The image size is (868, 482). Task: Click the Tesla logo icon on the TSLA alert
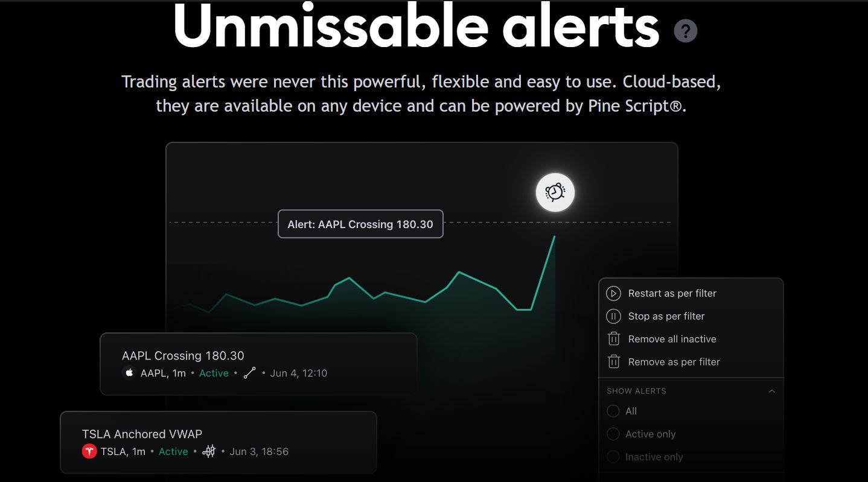[89, 451]
